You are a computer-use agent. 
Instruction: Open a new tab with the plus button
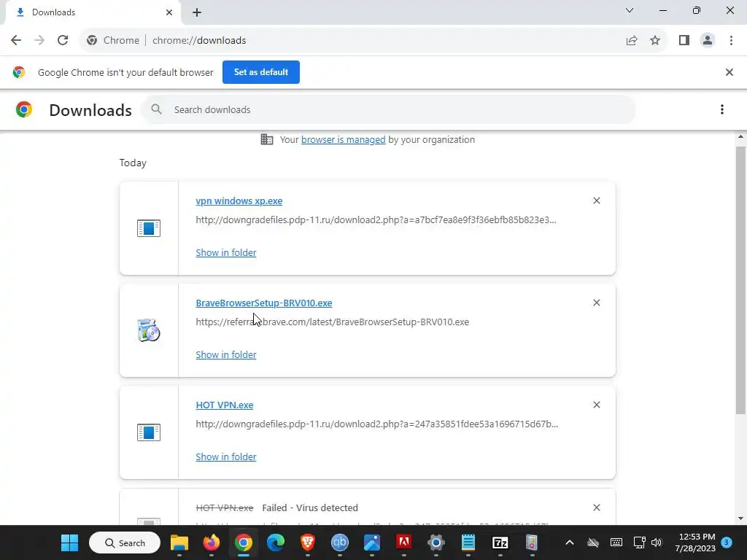click(197, 13)
